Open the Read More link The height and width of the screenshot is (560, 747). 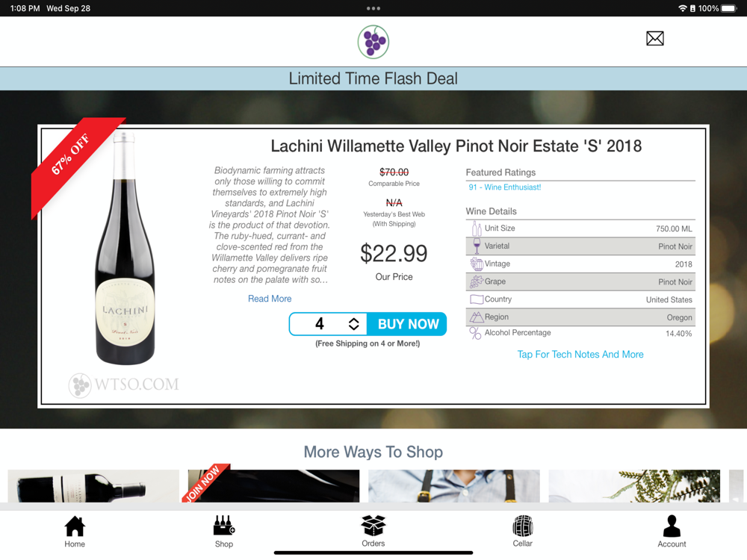coord(270,299)
